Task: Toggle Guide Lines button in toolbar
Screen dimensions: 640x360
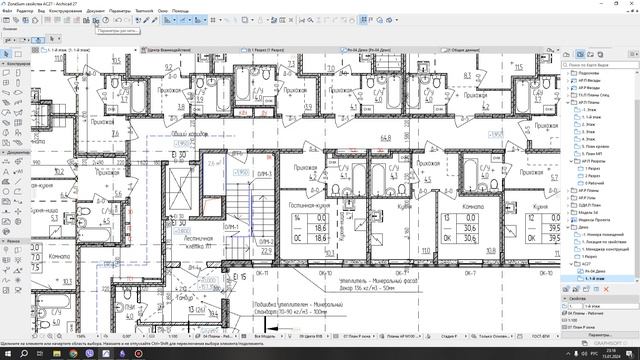Action: click(167, 20)
